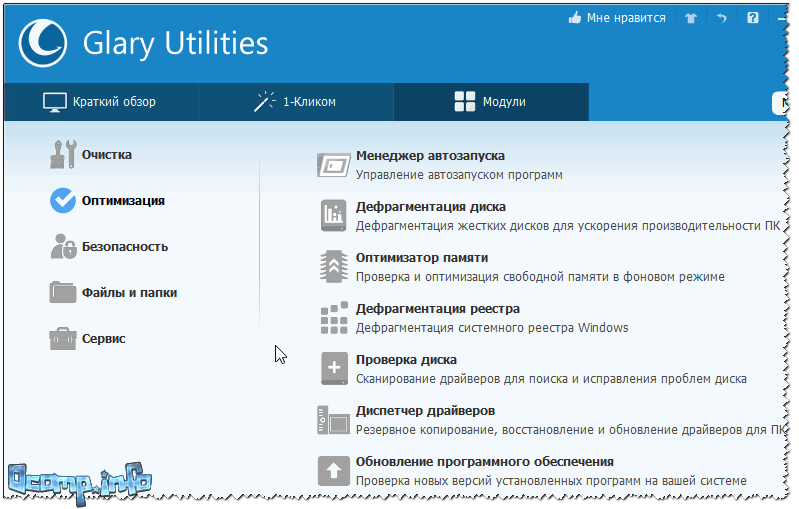Open the skins shirt icon

tap(691, 18)
